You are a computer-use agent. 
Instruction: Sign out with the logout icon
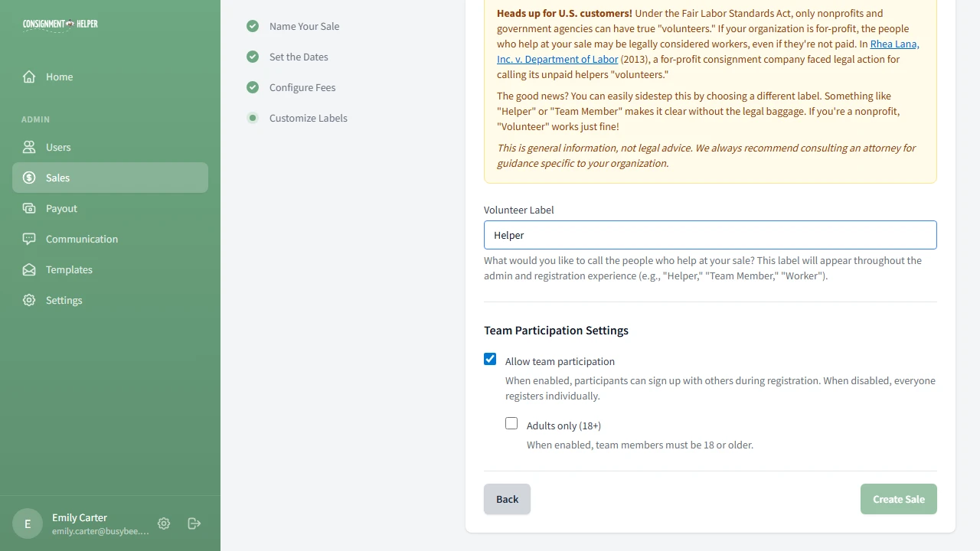click(x=194, y=523)
